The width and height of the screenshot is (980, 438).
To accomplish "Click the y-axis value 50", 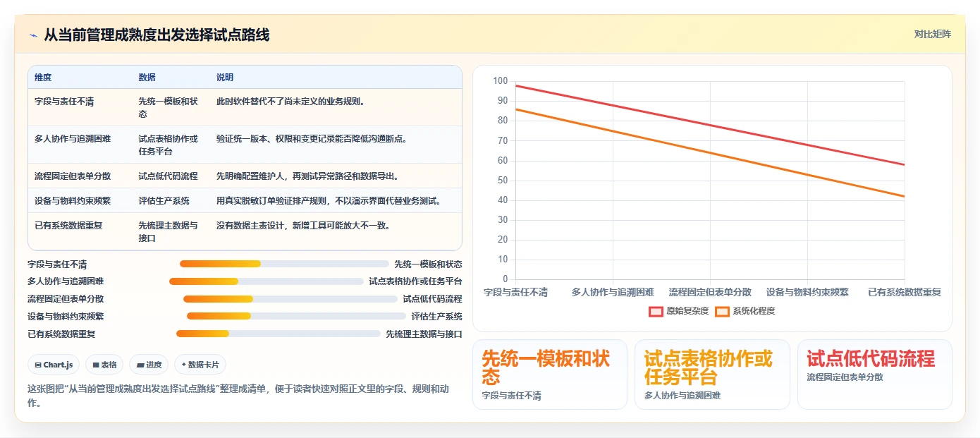I will (502, 181).
